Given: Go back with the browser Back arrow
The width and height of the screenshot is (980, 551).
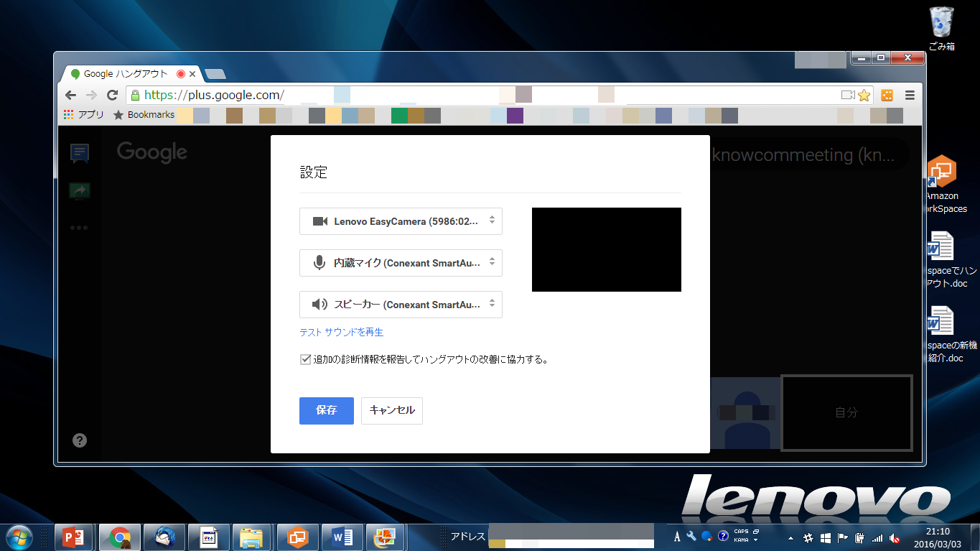Looking at the screenshot, I should click(70, 95).
